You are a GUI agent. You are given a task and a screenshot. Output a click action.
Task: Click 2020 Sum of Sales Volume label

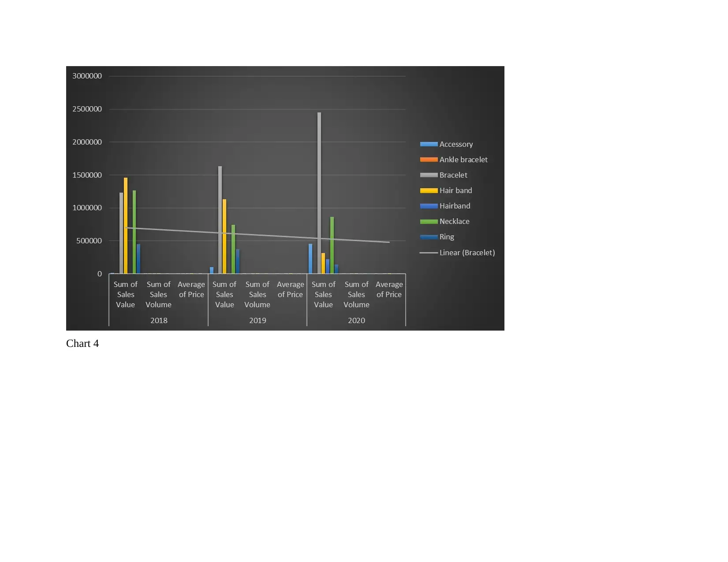356,294
